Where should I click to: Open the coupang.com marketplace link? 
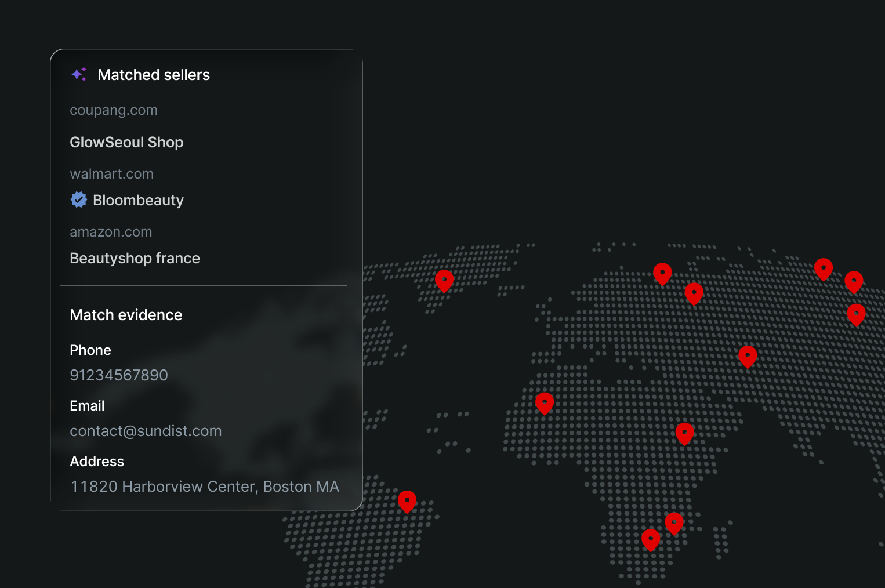pos(114,110)
